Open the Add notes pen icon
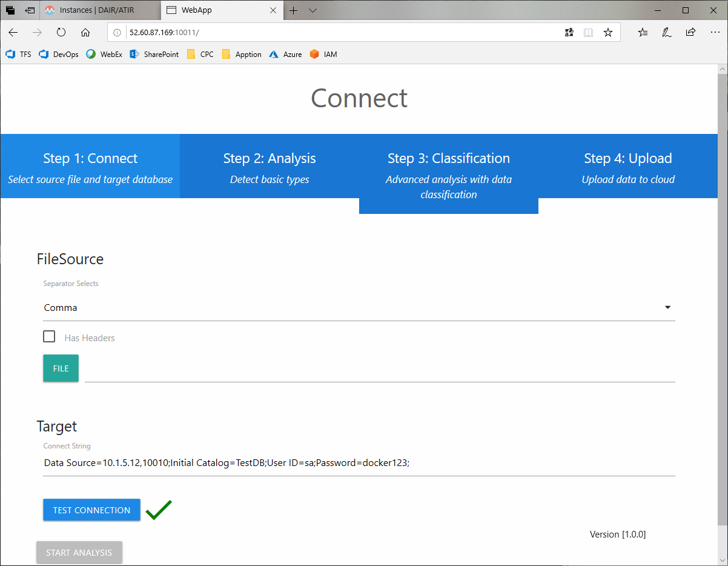Viewport: 728px width, 566px height. [x=667, y=33]
